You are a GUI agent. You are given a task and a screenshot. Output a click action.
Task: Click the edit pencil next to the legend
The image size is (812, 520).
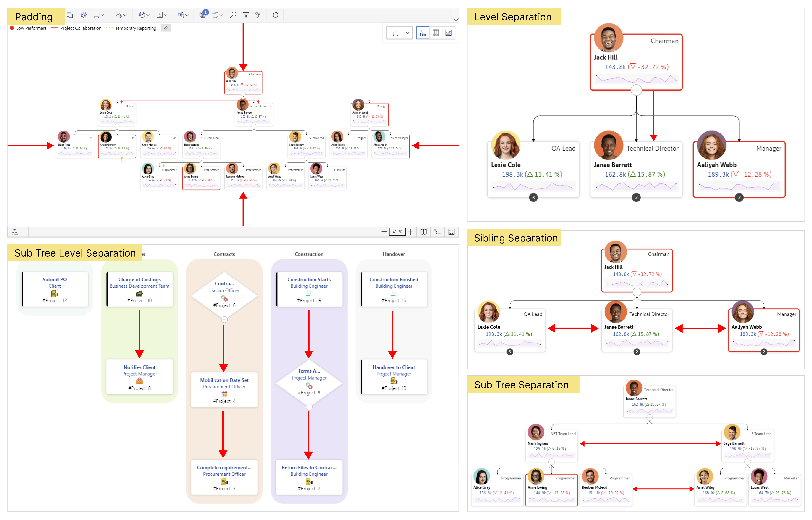tap(166, 28)
